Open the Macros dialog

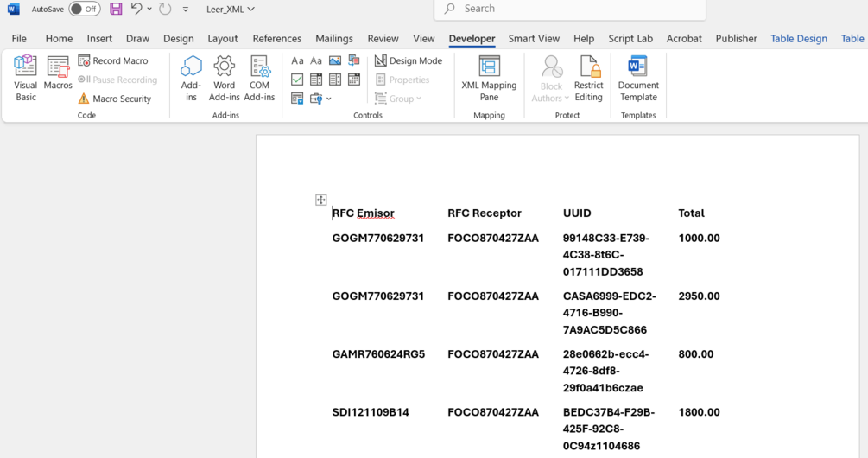pyautogui.click(x=58, y=73)
